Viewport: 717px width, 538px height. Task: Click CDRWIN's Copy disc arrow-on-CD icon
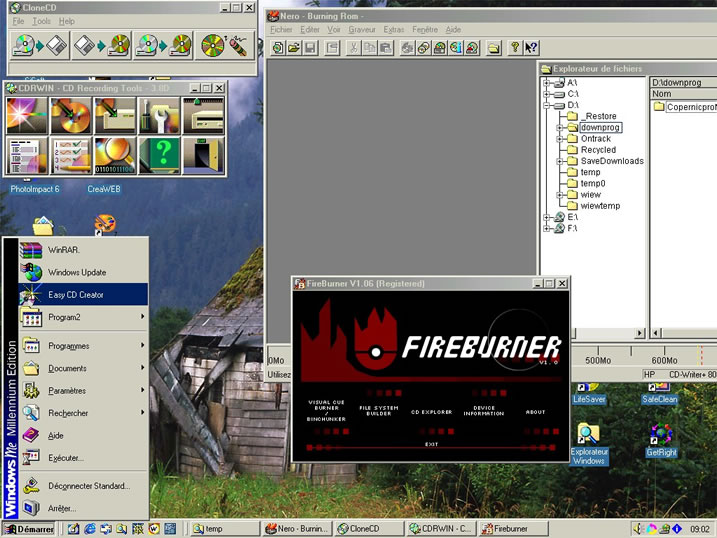(x=71, y=115)
